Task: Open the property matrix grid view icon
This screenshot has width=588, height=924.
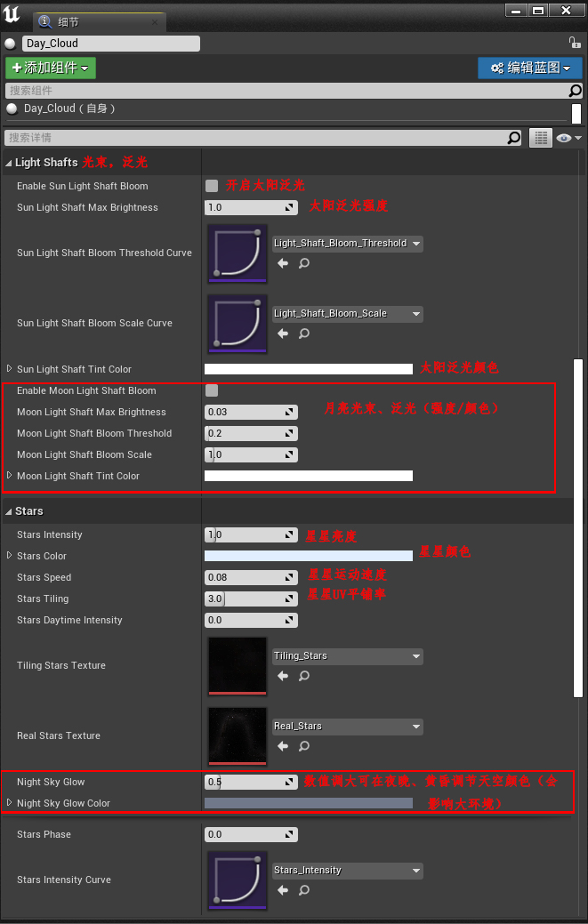Action: click(x=540, y=138)
